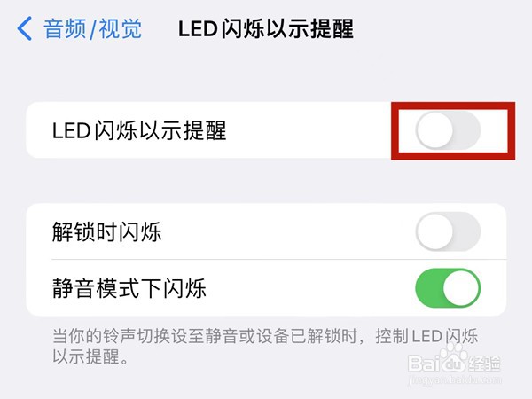Disable the 静音模式下闪烁 toggle

[x=448, y=288]
